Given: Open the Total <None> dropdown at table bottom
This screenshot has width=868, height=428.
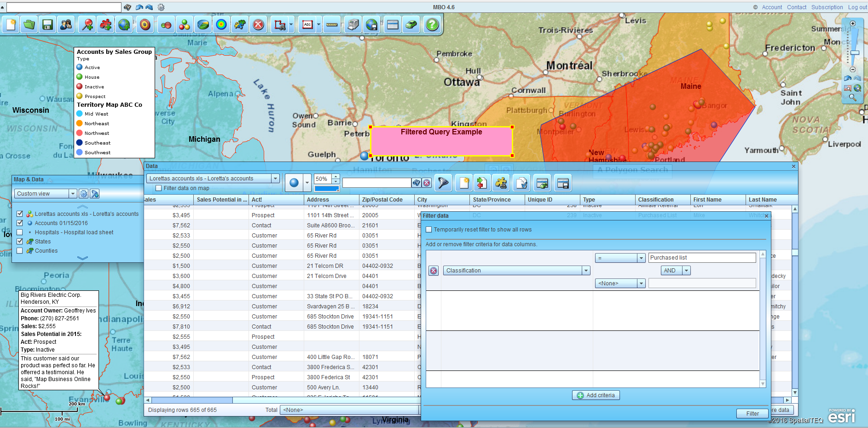Looking at the screenshot, I should [350, 410].
